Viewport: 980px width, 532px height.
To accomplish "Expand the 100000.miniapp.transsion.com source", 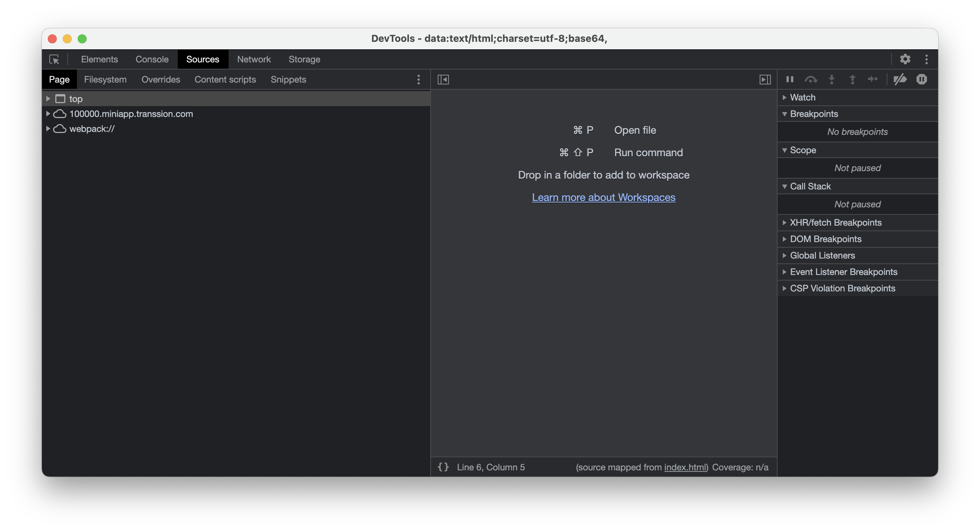I will point(49,113).
